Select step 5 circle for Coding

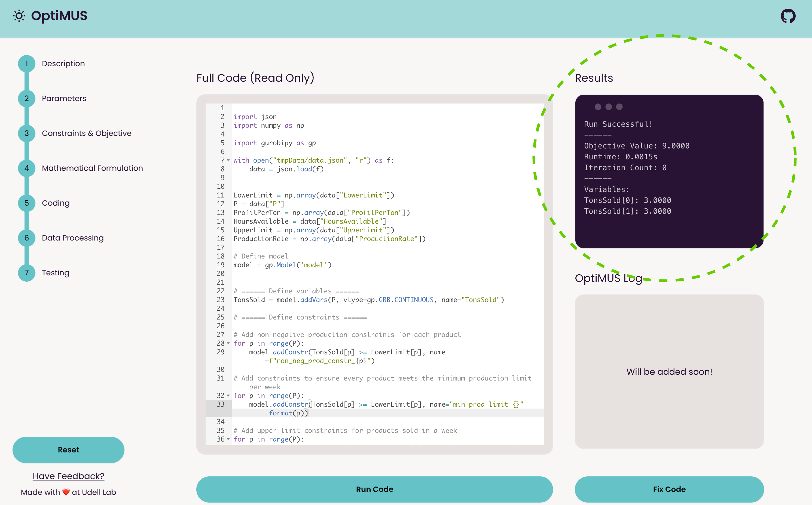coord(27,203)
